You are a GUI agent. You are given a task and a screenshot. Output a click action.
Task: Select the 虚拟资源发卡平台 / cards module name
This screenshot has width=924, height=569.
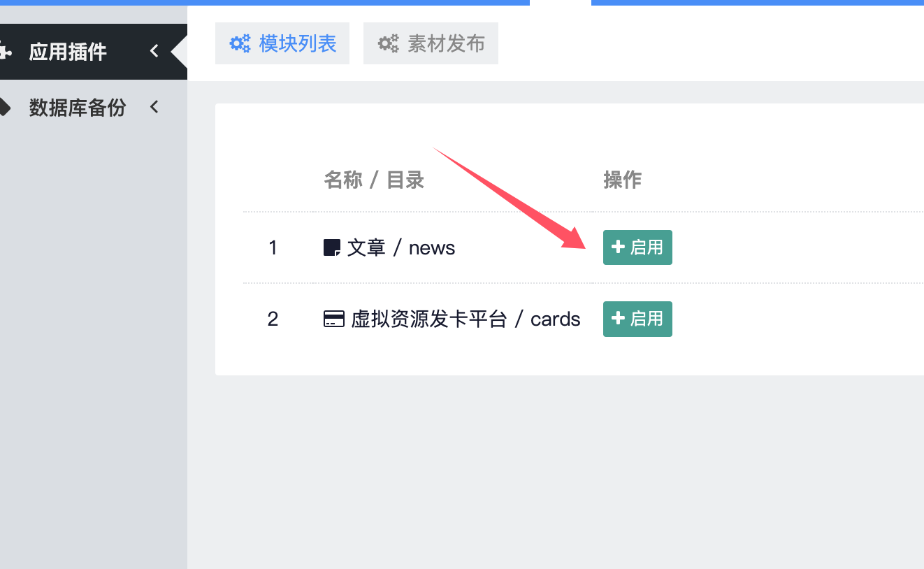coord(465,319)
